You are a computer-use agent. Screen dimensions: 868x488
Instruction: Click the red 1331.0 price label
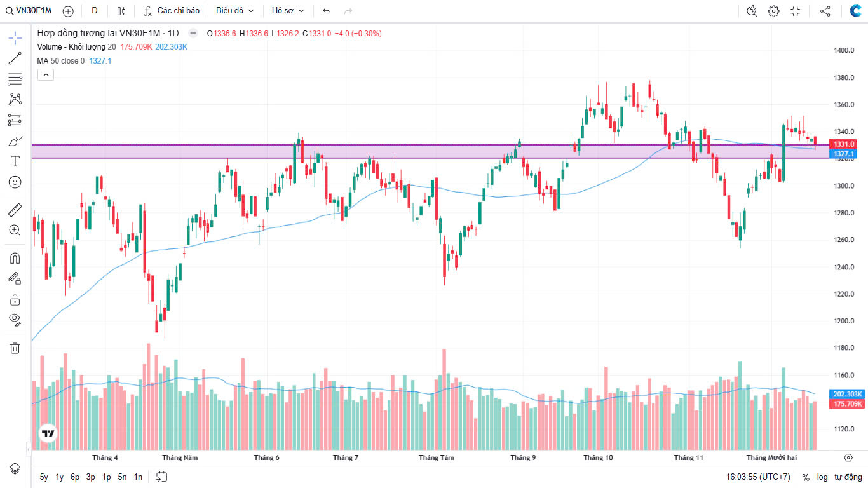pyautogui.click(x=844, y=145)
